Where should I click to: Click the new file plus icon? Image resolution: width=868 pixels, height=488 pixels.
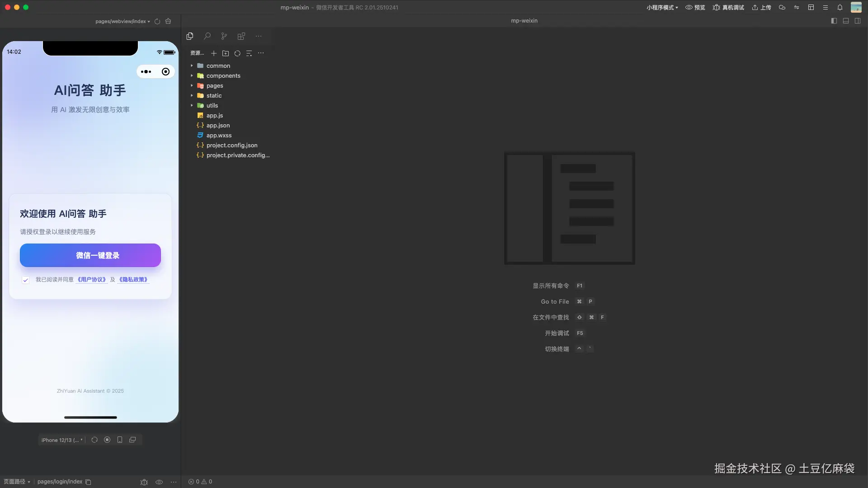point(214,53)
